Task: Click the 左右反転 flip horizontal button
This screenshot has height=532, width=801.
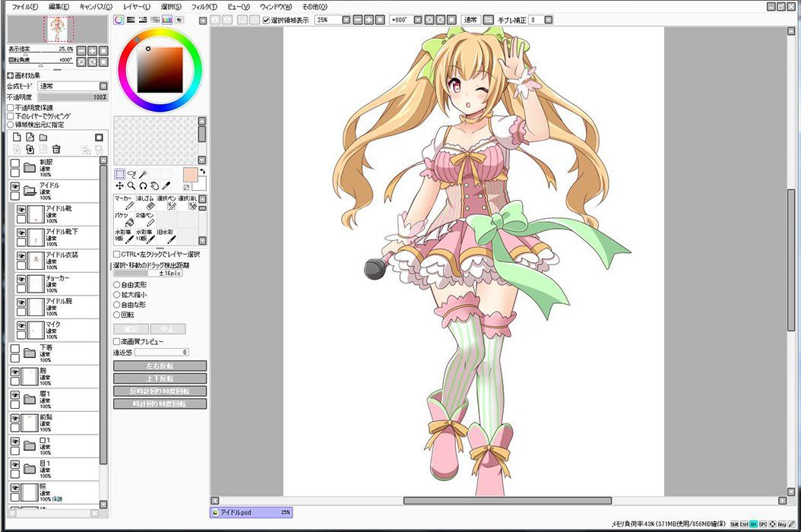Action: (160, 366)
